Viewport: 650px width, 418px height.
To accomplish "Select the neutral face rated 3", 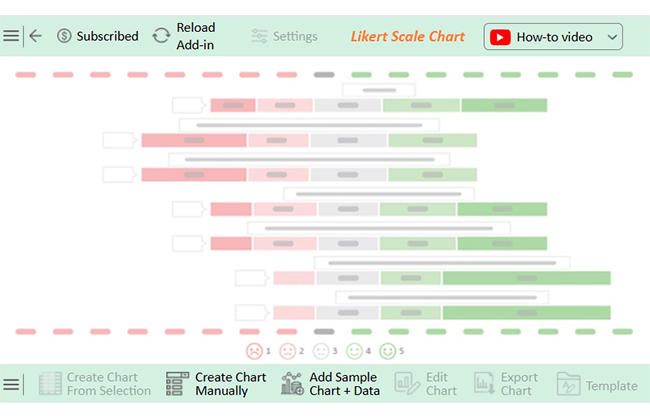I will tap(321, 351).
